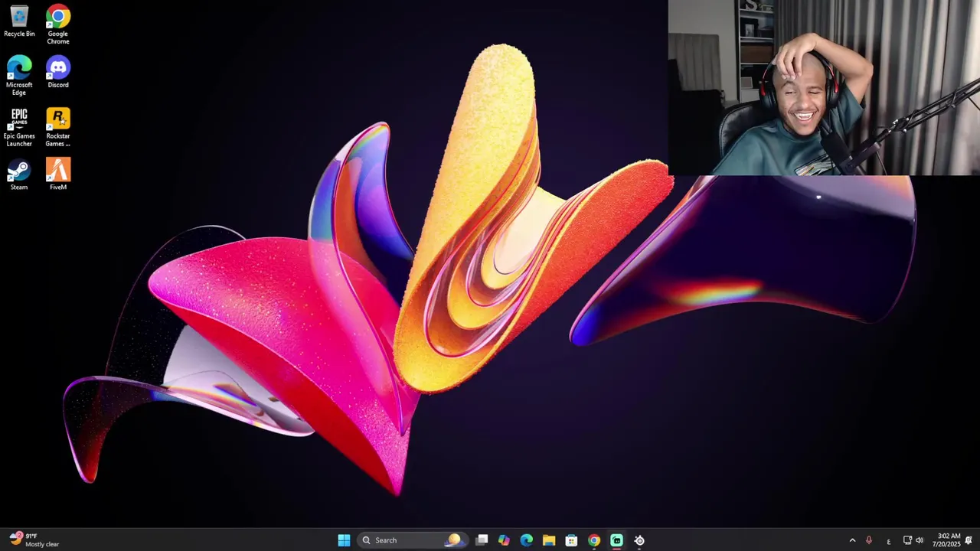This screenshot has width=980, height=551.
Task: Switch to Chrome in the taskbar
Action: (x=594, y=540)
